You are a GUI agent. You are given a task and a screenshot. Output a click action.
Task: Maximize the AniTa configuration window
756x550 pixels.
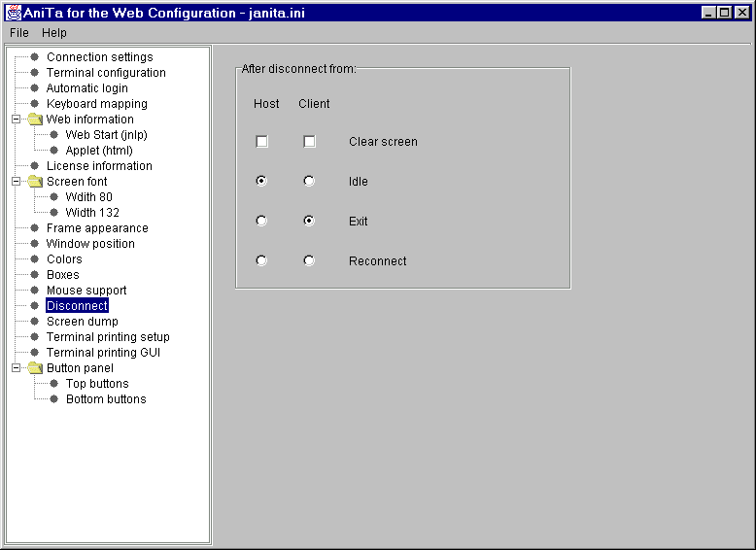[724, 13]
